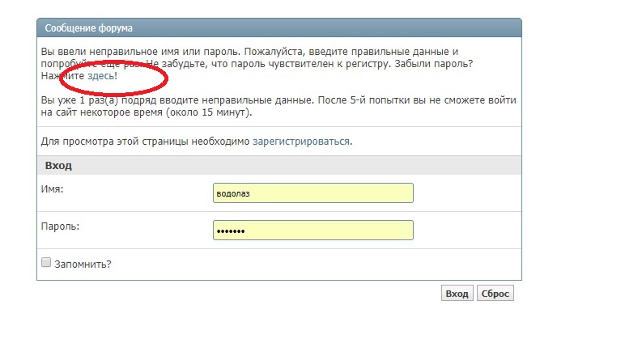
Task: Click the 'Запомнить?' label text
Action: pyautogui.click(x=83, y=264)
